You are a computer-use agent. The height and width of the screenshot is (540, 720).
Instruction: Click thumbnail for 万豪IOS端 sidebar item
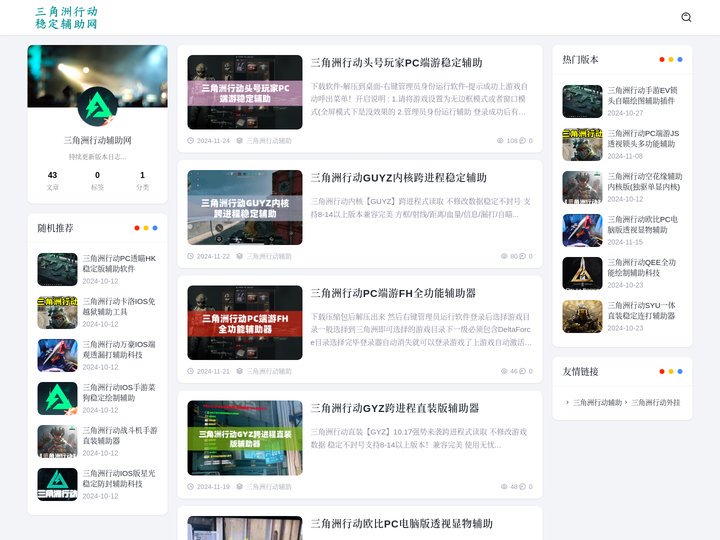[x=57, y=355]
